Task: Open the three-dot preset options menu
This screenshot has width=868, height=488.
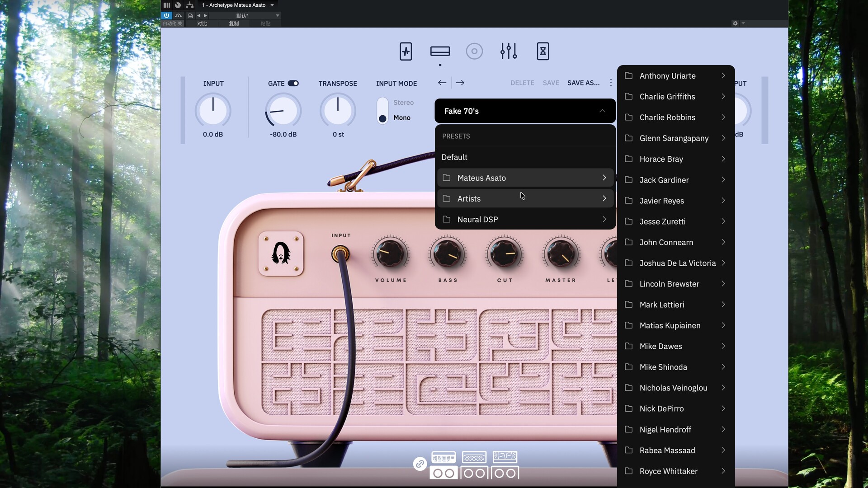Action: click(611, 83)
